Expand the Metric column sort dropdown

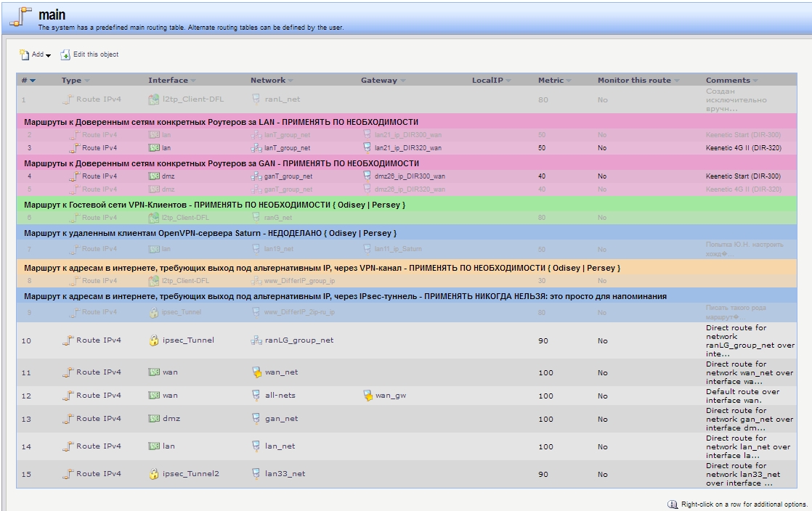click(569, 81)
